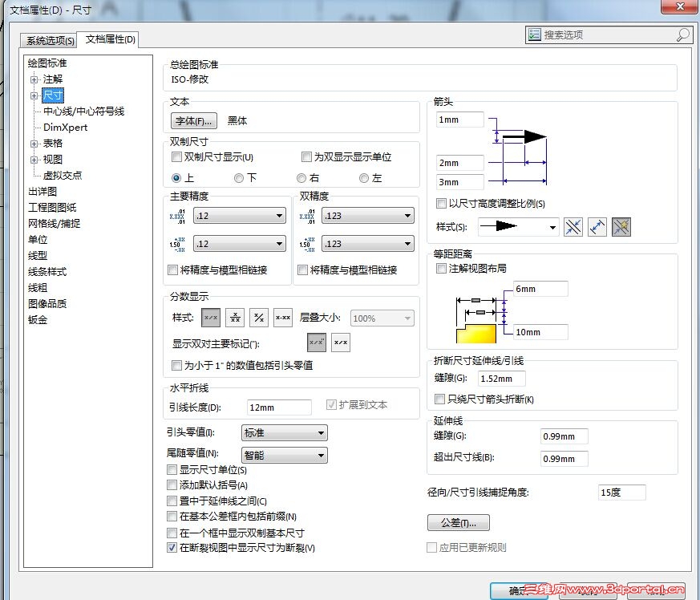Click the 搜索选项 search box
Viewport: 700px width, 600px height.
609,34
